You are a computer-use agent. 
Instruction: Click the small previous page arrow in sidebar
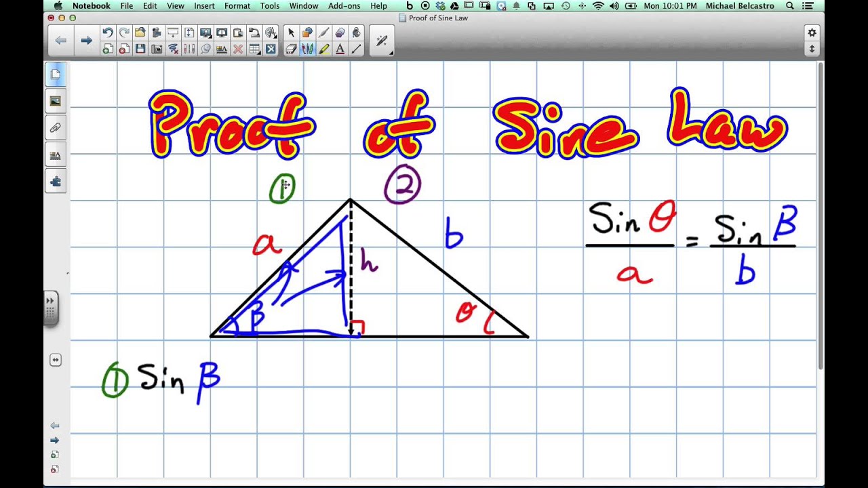coord(55,426)
